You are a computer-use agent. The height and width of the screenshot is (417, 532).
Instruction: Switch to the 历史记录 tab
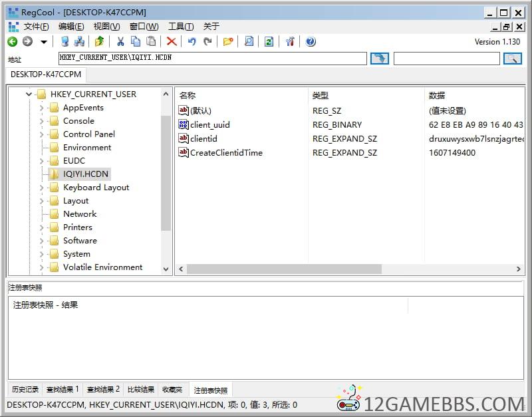tap(25, 390)
